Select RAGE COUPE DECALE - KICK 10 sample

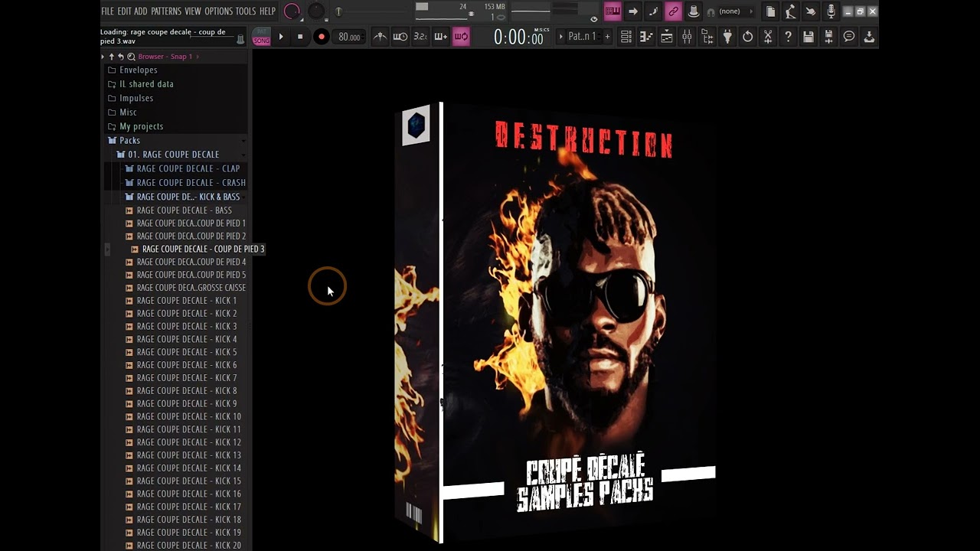(x=188, y=417)
